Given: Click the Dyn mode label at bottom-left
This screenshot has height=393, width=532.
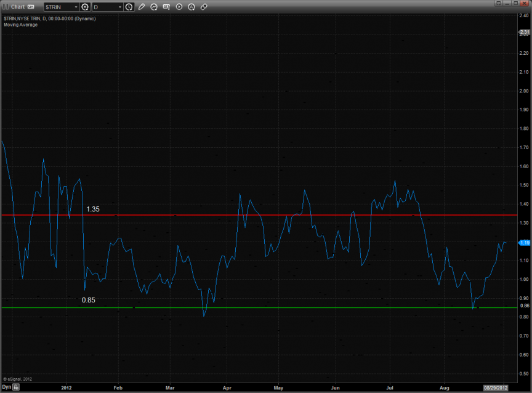Looking at the screenshot, I should pos(6,387).
